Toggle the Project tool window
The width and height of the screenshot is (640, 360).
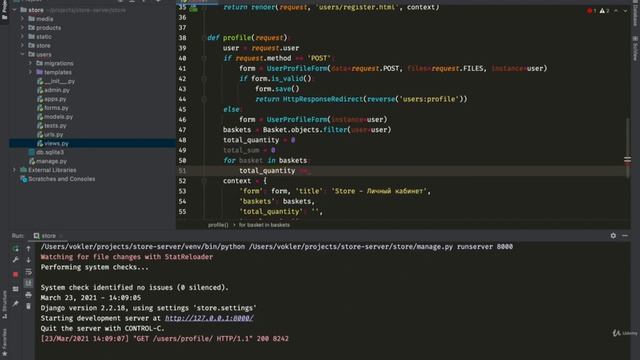[4, 11]
